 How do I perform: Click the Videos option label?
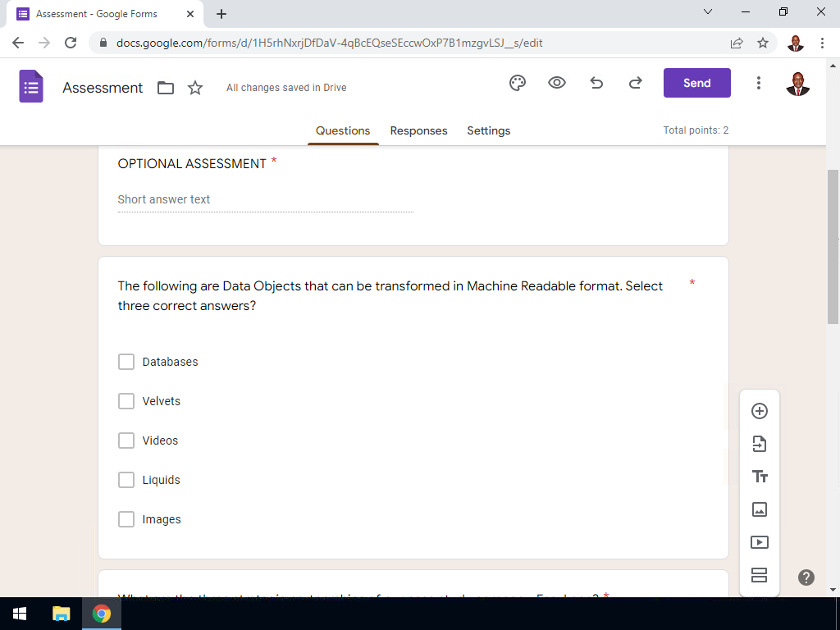coord(160,441)
